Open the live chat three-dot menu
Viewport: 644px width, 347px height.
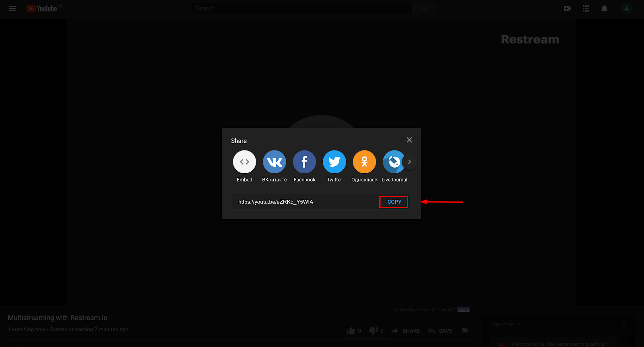(624, 324)
